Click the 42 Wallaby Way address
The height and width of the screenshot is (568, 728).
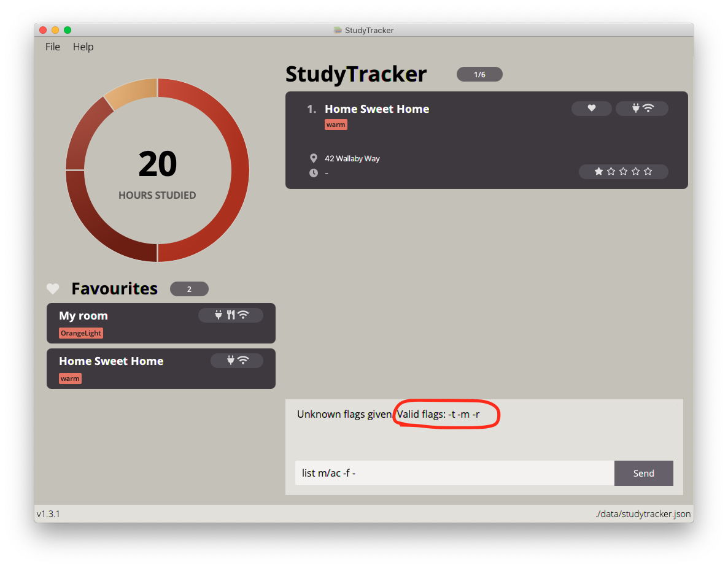click(352, 159)
